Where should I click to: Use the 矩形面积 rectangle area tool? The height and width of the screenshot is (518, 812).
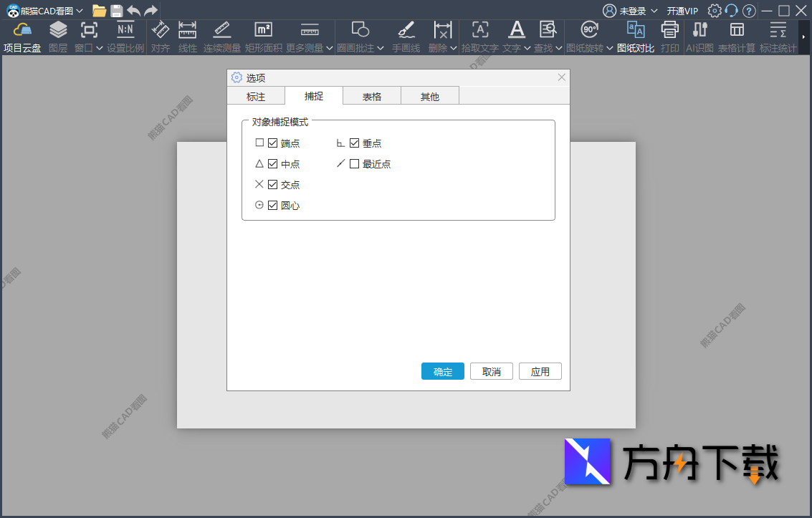click(262, 36)
